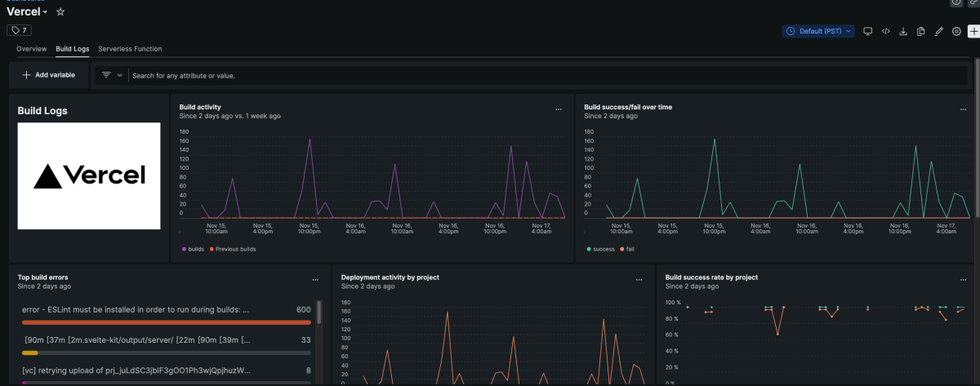Duplicate the dashboard with the copy icon

(x=920, y=31)
